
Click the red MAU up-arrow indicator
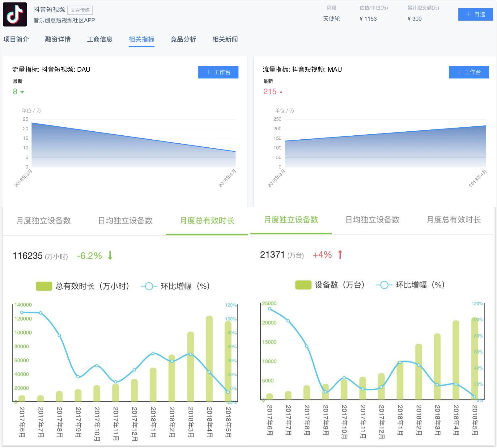point(281,92)
